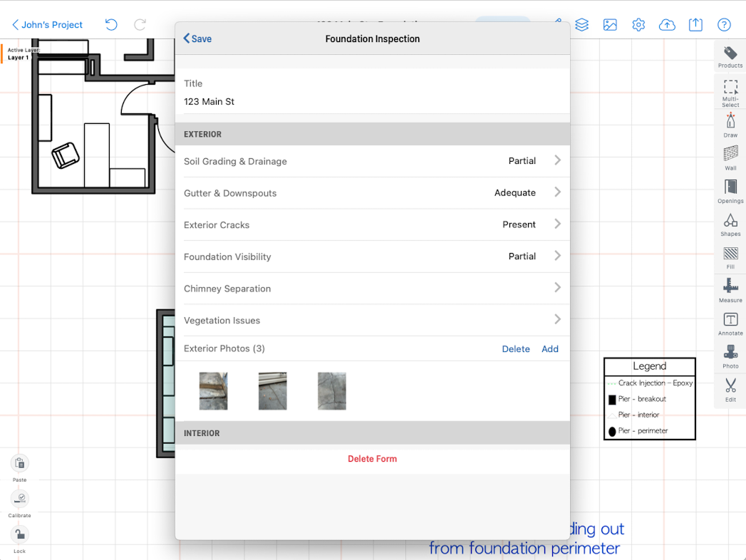746x560 pixels.
Task: Select the Shapes tool
Action: [730, 224]
